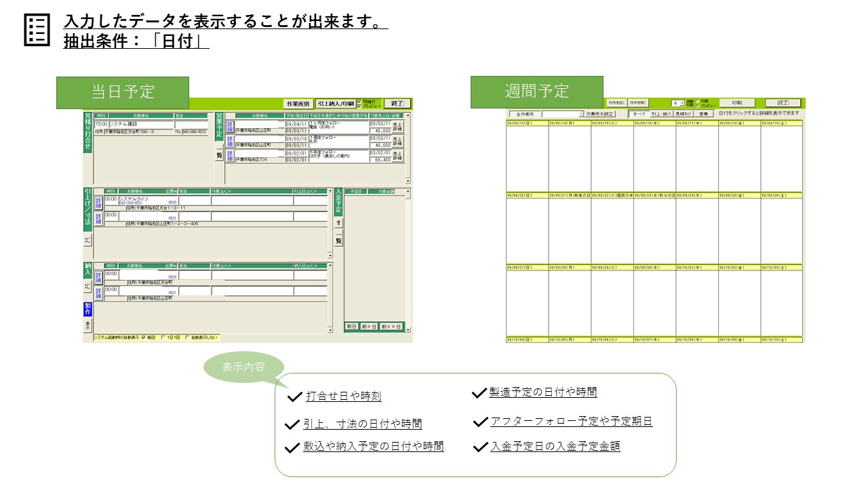Open 売上詳細 for the 09/04/11 row
The height and width of the screenshot is (488, 868).
(x=397, y=127)
